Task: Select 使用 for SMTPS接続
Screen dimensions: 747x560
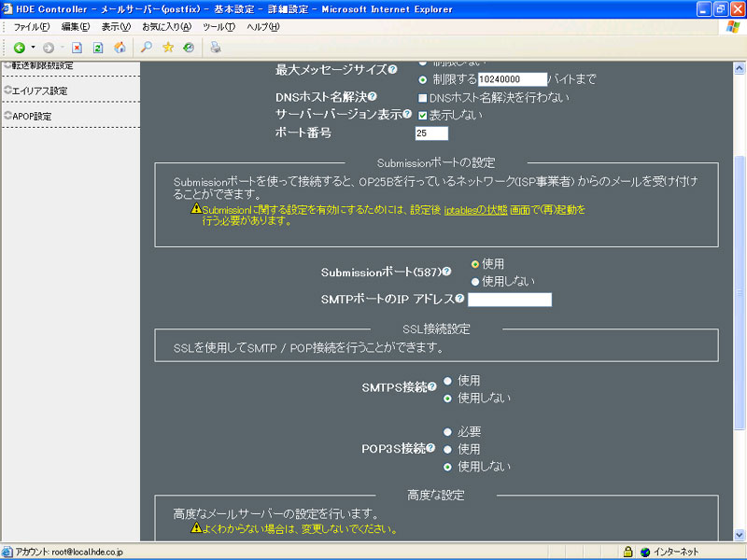Action: [x=447, y=381]
